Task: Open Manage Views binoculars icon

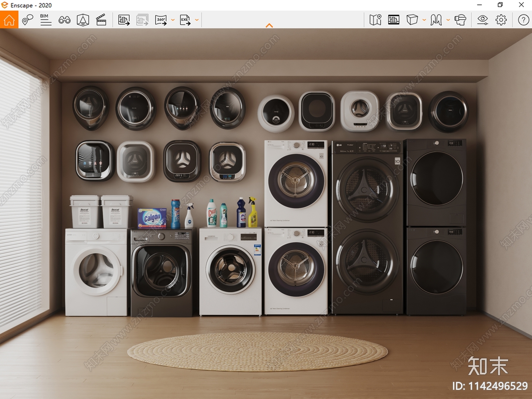Action: tap(64, 20)
